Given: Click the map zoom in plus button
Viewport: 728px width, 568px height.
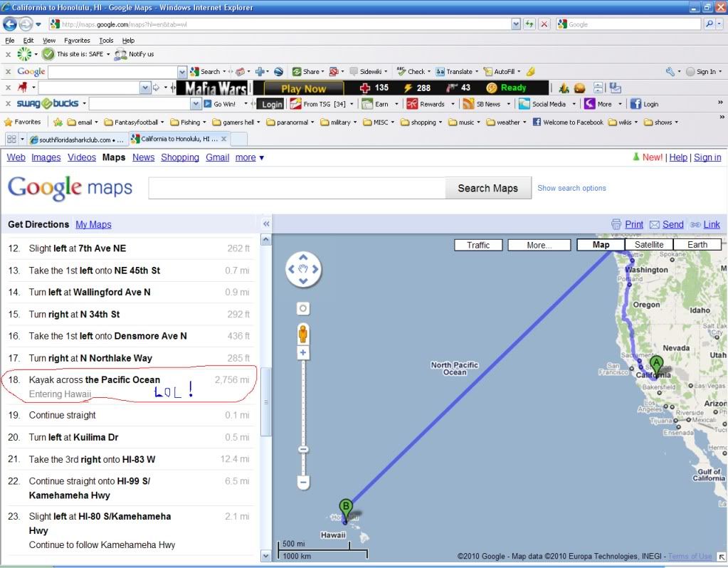Looking at the screenshot, I should [303, 353].
